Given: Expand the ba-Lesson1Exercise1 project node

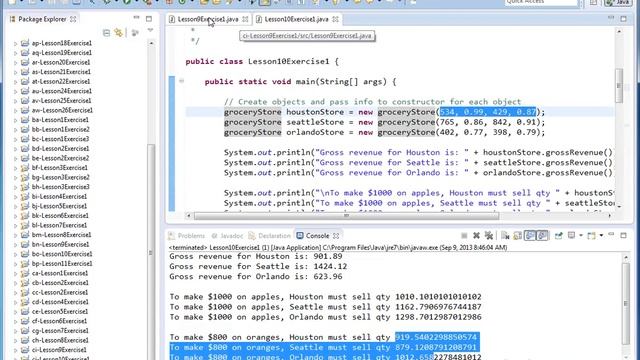Looking at the screenshot, I should tap(16, 120).
